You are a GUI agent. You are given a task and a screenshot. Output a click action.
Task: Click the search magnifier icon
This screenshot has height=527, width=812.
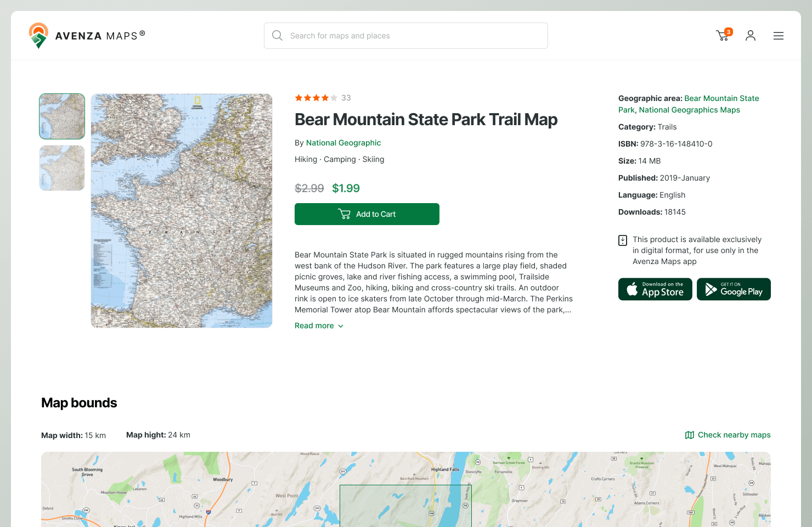coord(278,36)
